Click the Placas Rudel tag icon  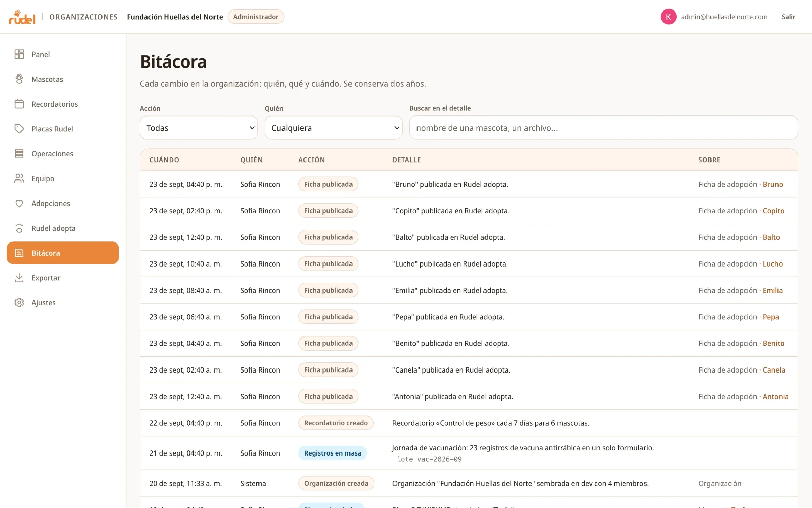click(19, 129)
